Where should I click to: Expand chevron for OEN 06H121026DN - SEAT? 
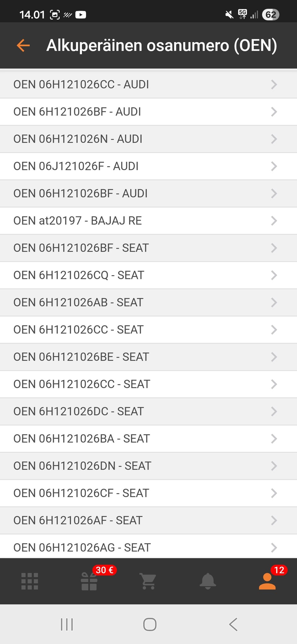point(274,466)
